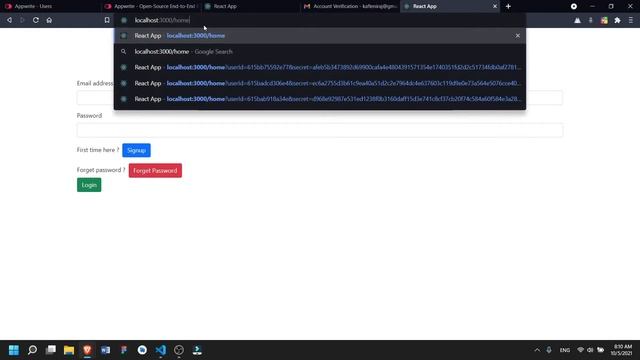Open Task View in taskbar
640x360 pixels.
click(x=51, y=350)
